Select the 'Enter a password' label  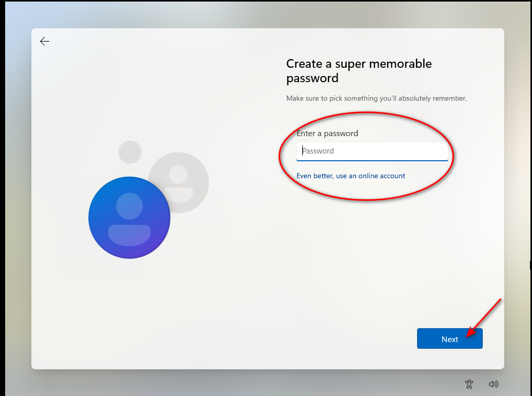[327, 133]
